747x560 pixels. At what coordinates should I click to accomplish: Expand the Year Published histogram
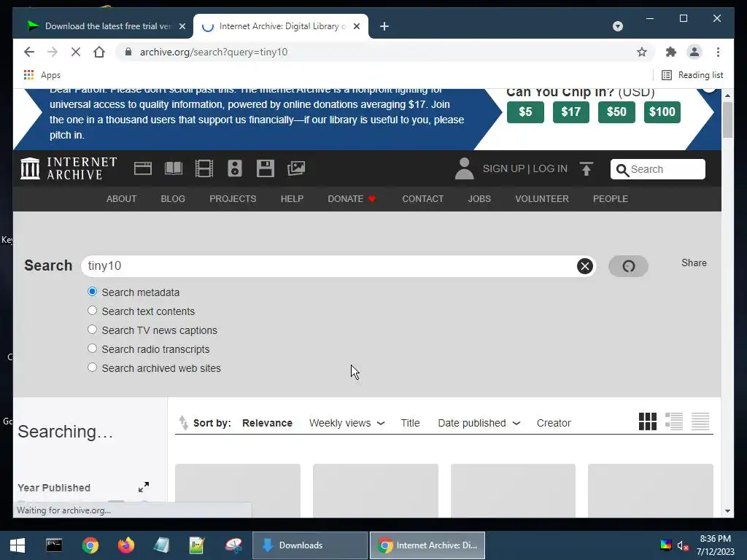pos(144,487)
